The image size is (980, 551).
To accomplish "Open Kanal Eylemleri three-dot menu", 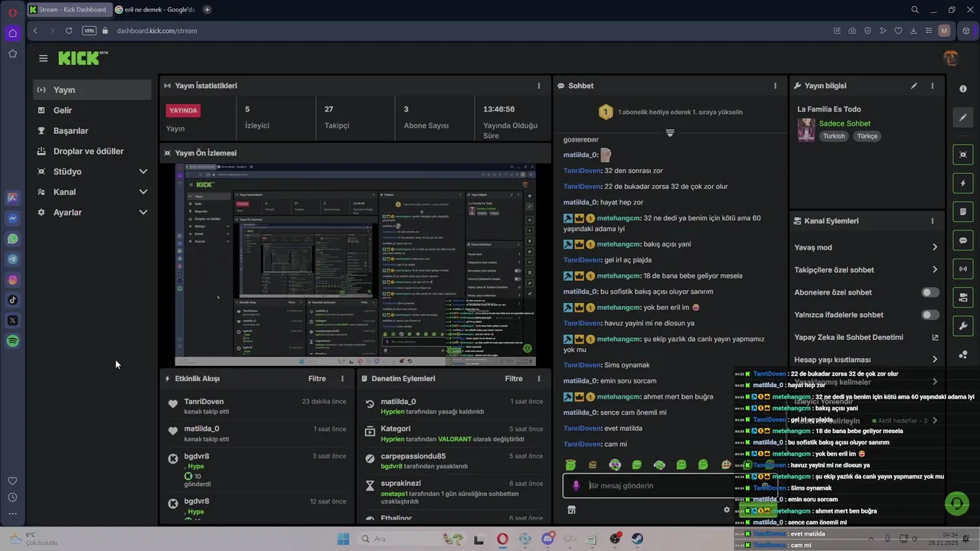I will pyautogui.click(x=933, y=220).
